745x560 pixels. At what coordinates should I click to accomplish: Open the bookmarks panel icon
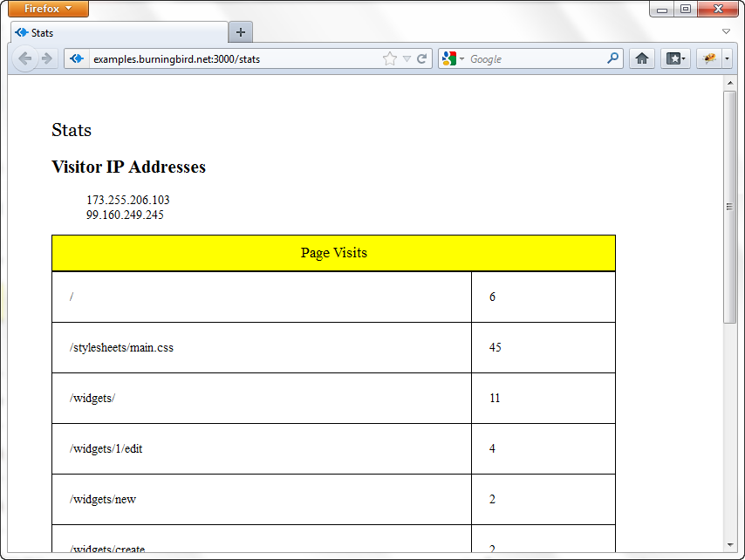(x=672, y=58)
